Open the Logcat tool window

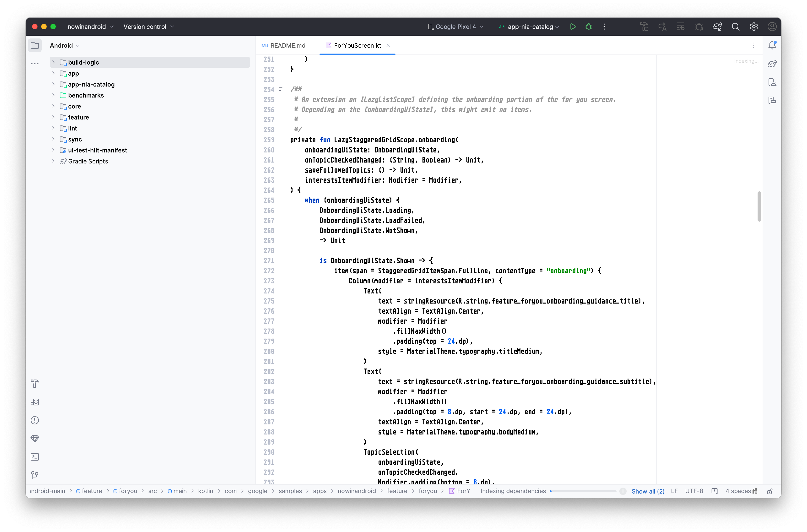coord(35,402)
